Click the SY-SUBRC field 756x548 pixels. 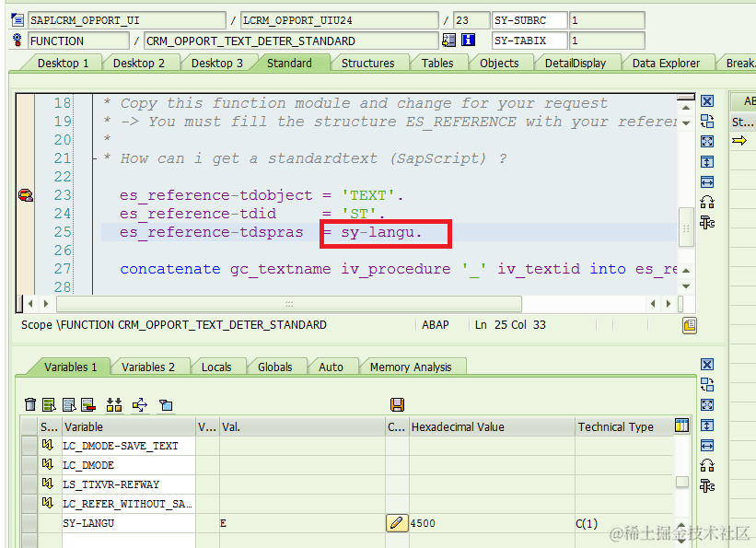tap(529, 20)
